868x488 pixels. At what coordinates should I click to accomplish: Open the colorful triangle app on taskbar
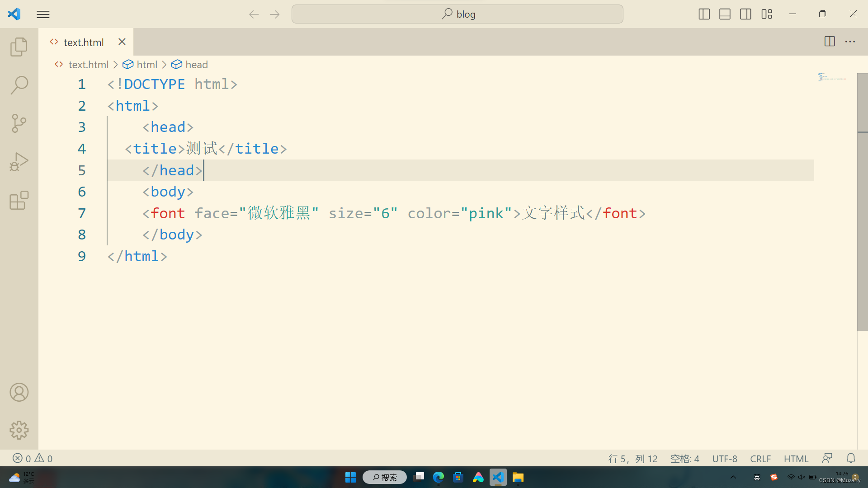pos(478,477)
